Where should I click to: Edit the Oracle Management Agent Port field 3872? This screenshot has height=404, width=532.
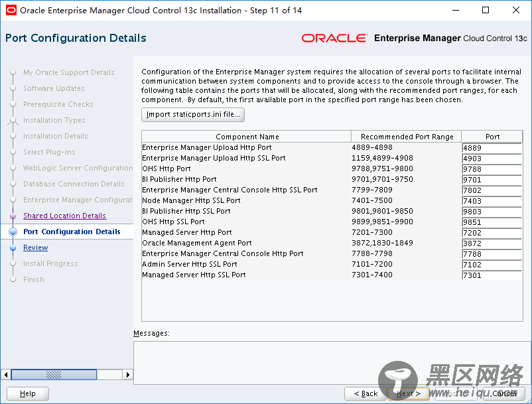click(492, 243)
